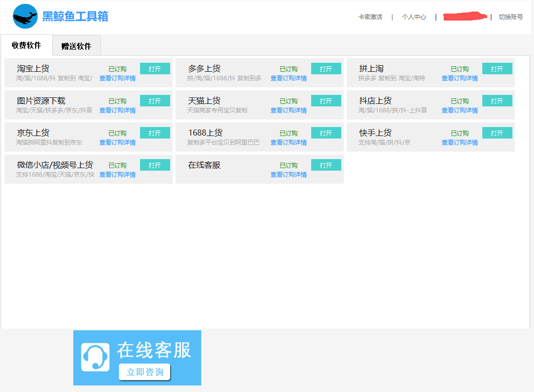The height and width of the screenshot is (392, 534).
Task: Click the 已订购 status for 淘宝上货
Action: [x=117, y=69]
